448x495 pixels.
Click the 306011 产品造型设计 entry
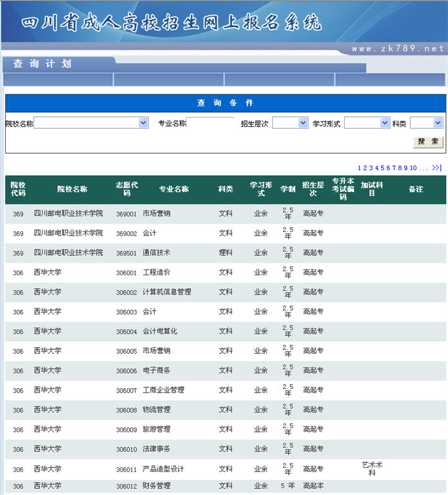(162, 469)
